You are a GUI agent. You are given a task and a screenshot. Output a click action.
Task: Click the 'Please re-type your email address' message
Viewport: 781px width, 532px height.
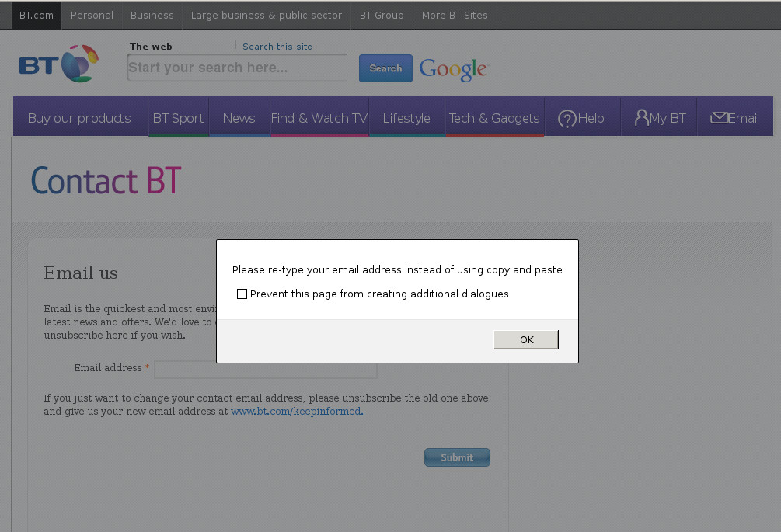click(397, 269)
